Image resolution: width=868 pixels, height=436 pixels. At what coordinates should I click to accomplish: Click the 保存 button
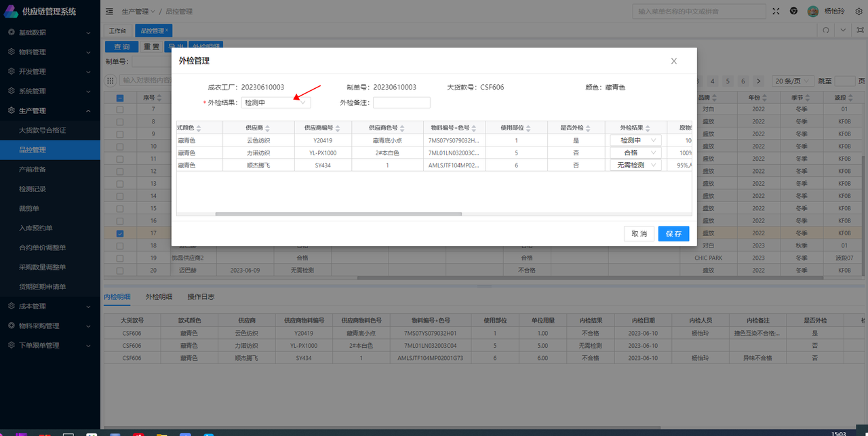(673, 233)
